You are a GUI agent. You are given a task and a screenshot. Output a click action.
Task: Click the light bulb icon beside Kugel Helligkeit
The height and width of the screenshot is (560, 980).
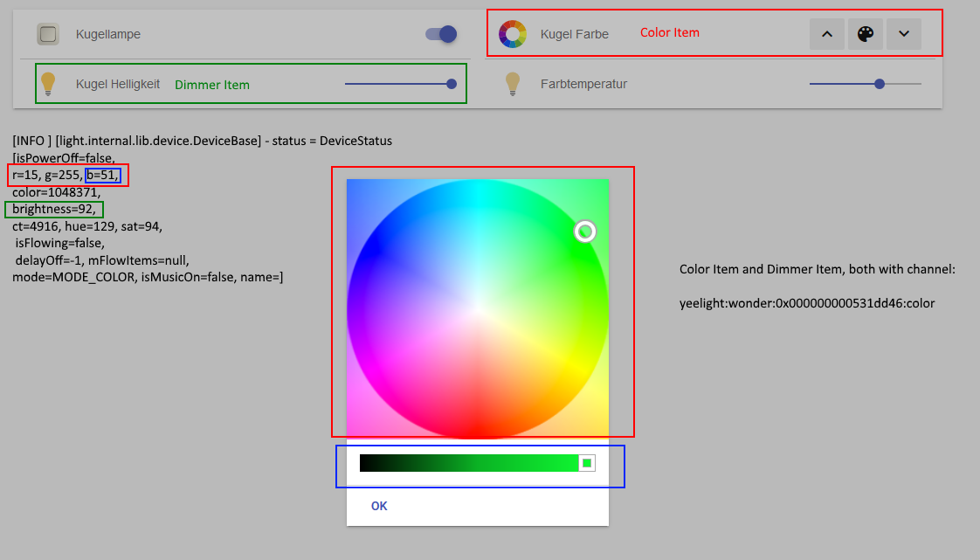click(48, 84)
